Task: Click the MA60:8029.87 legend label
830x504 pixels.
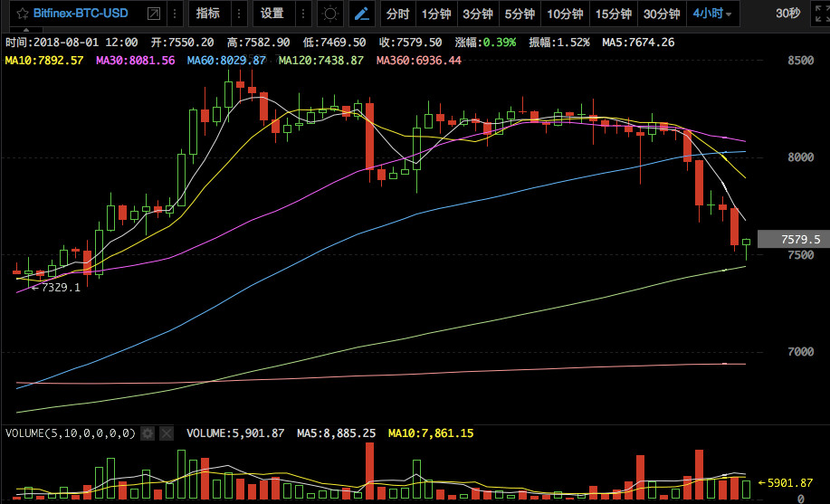Action: tap(226, 61)
